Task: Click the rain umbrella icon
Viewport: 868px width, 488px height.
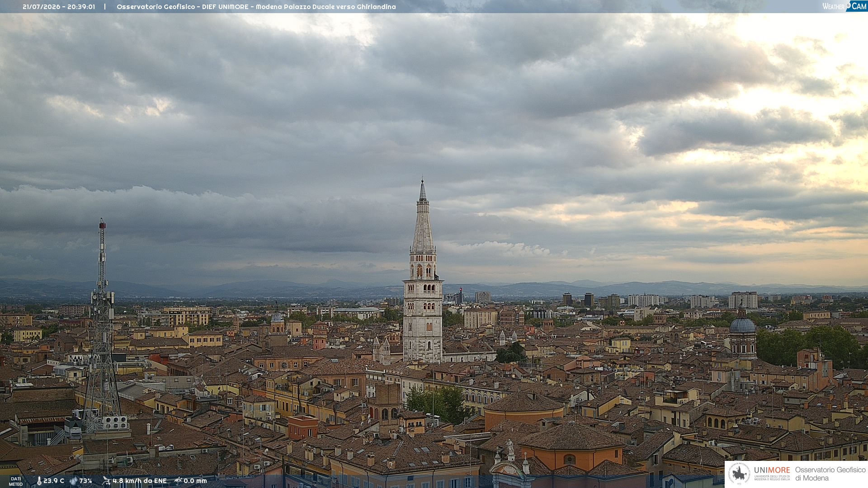Action: pyautogui.click(x=178, y=481)
